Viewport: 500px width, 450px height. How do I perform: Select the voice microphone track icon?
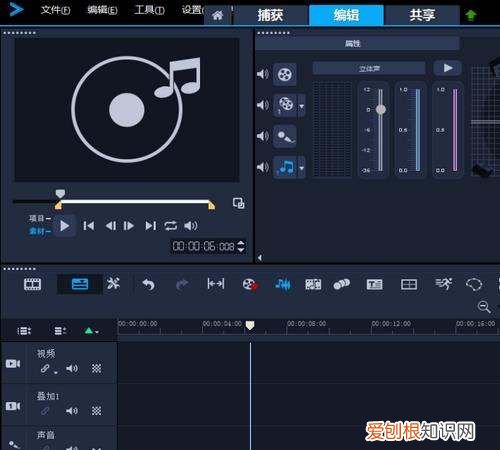[285, 136]
